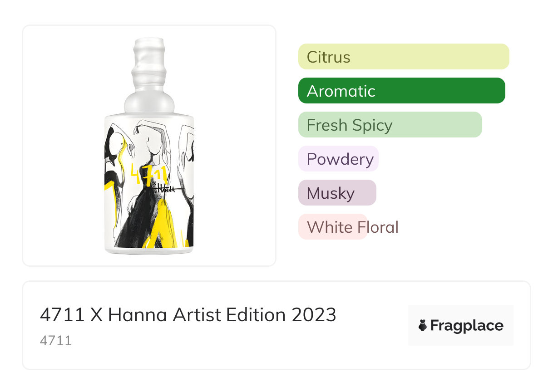Select the Citrus accord bar

tap(403, 57)
